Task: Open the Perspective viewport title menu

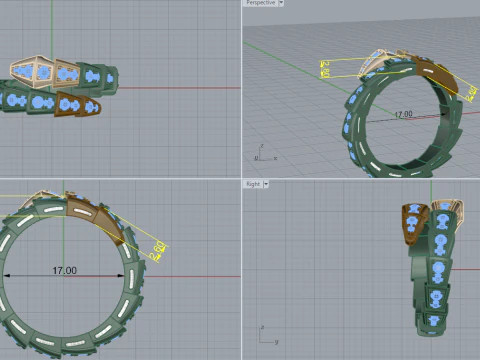Action: coord(261,3)
